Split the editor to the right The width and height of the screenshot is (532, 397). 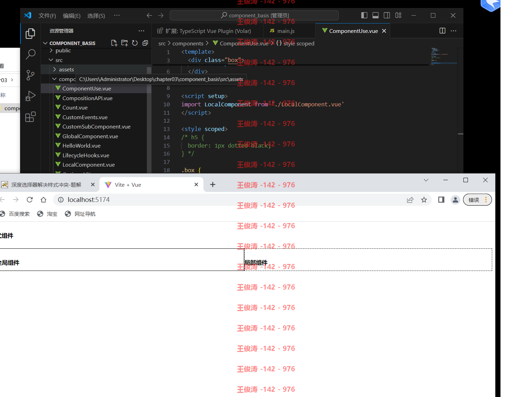click(x=442, y=31)
